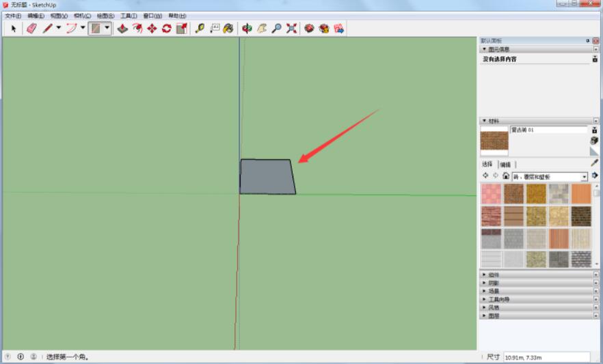This screenshot has width=603, height=364.
Task: Click the materials home library button
Action: pyautogui.click(x=505, y=176)
